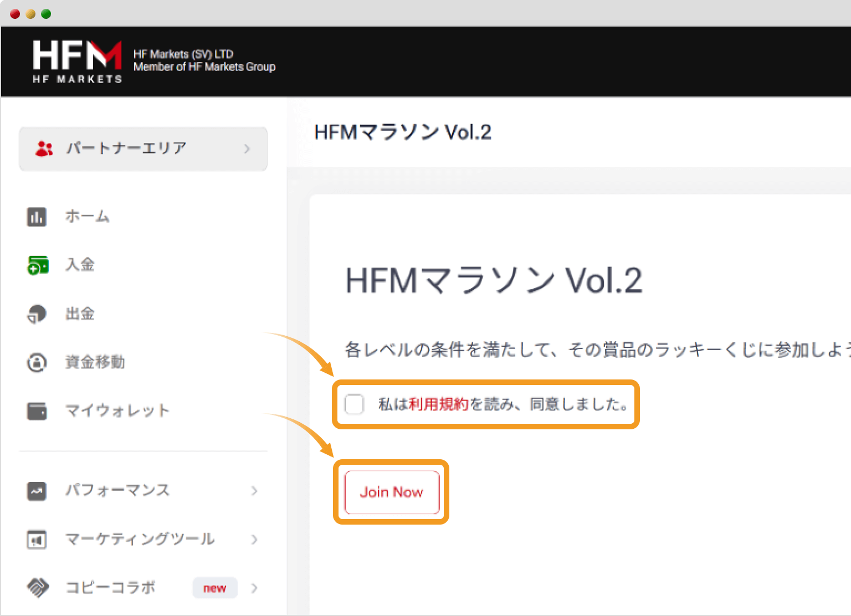Click the yellow window minimize button
The height and width of the screenshot is (616, 851).
click(31, 14)
